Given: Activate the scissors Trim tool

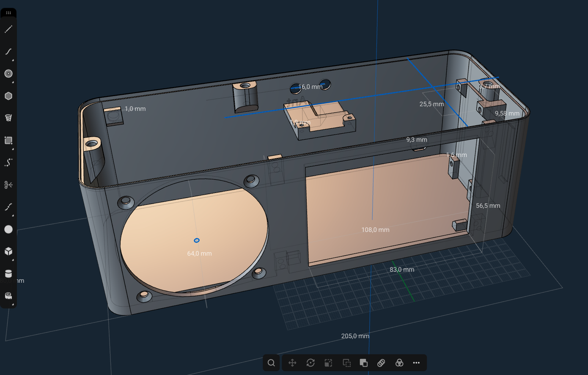Looking at the screenshot, I should tap(8, 185).
